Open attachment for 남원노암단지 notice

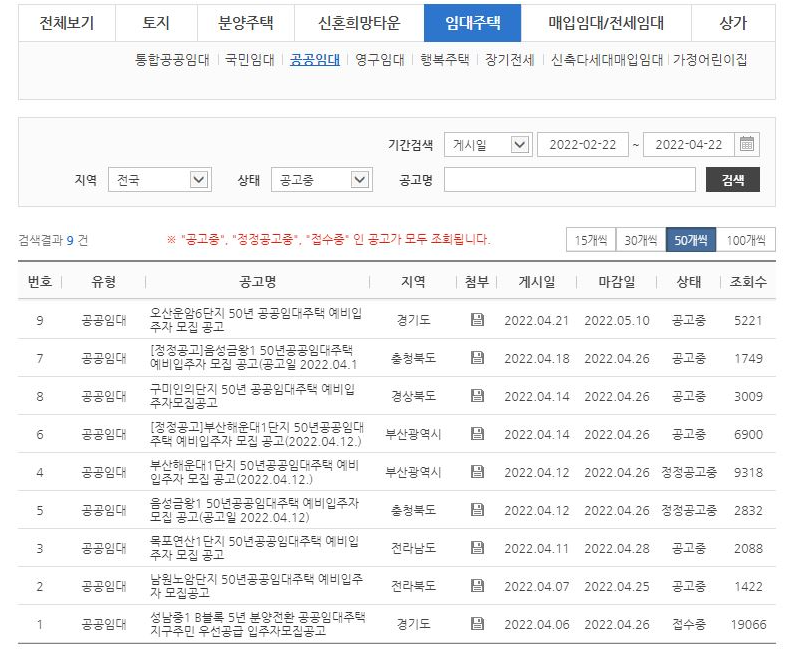477,586
